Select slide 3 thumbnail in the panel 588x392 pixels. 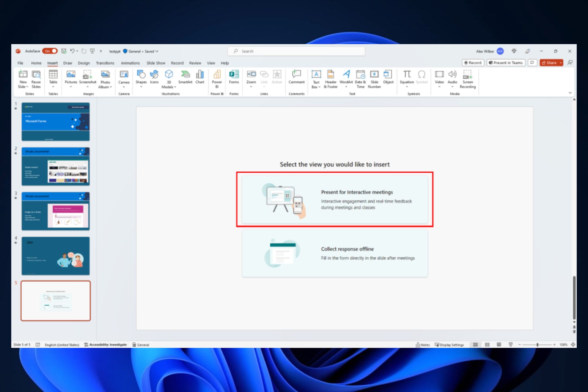pyautogui.click(x=55, y=211)
